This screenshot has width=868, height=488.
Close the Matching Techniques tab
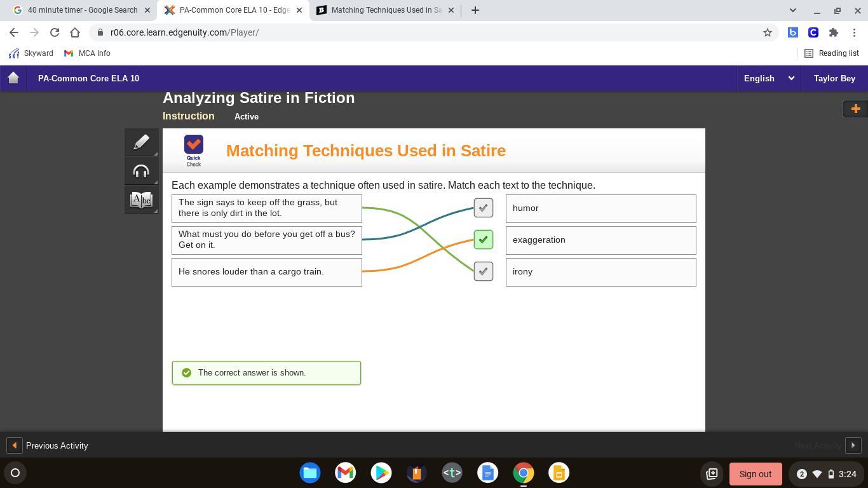click(451, 10)
